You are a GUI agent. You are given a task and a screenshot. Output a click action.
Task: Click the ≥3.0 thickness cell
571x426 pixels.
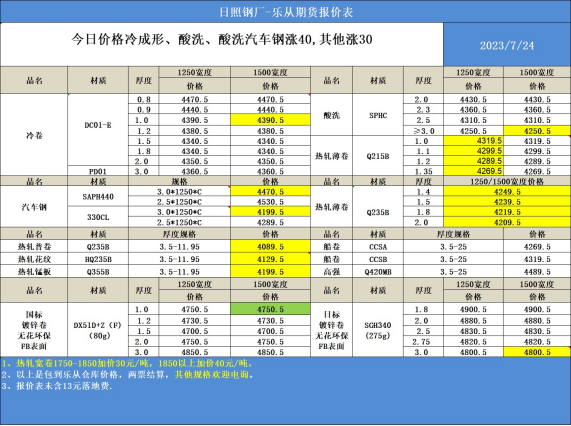tap(423, 131)
